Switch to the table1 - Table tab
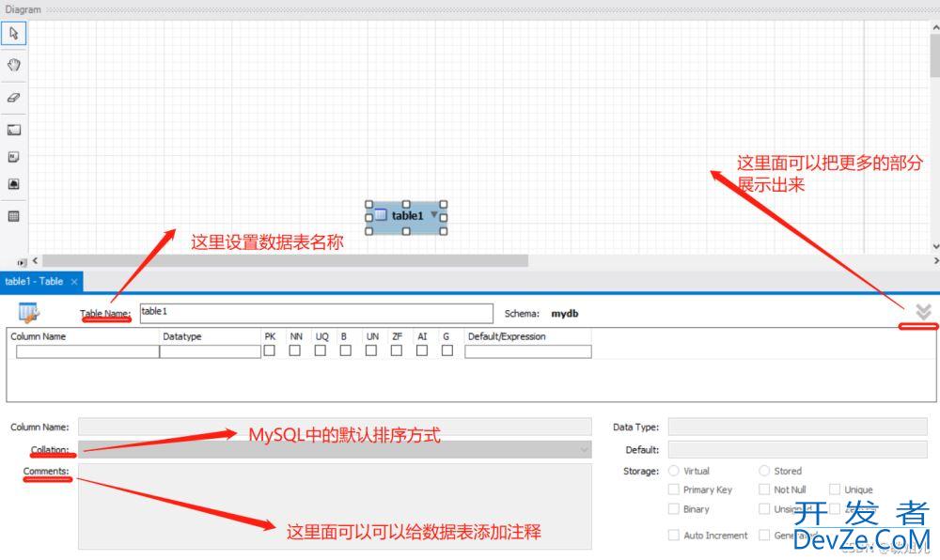The width and height of the screenshot is (940, 560). 34,282
